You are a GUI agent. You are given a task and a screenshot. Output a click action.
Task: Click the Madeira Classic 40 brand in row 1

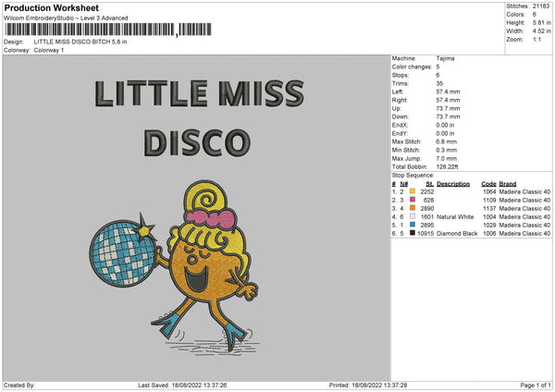(x=524, y=191)
